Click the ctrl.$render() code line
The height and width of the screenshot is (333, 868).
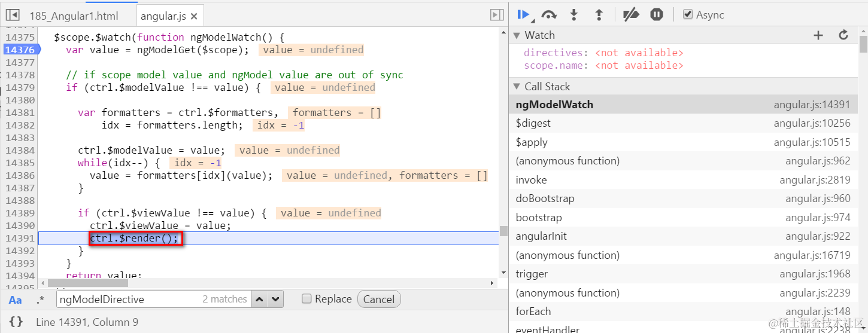point(134,239)
